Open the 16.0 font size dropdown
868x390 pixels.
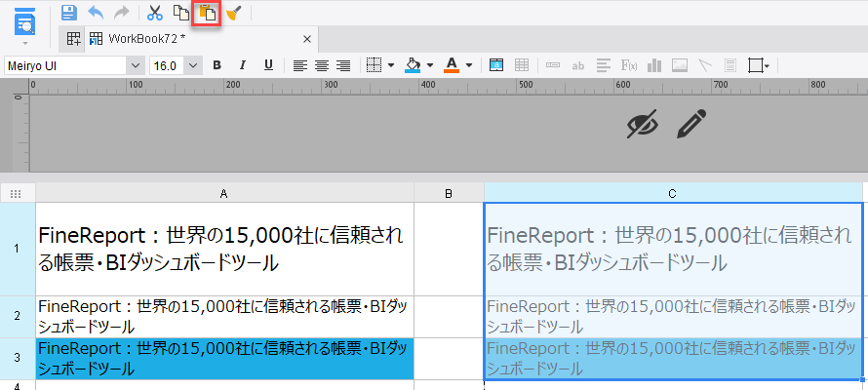tap(192, 66)
